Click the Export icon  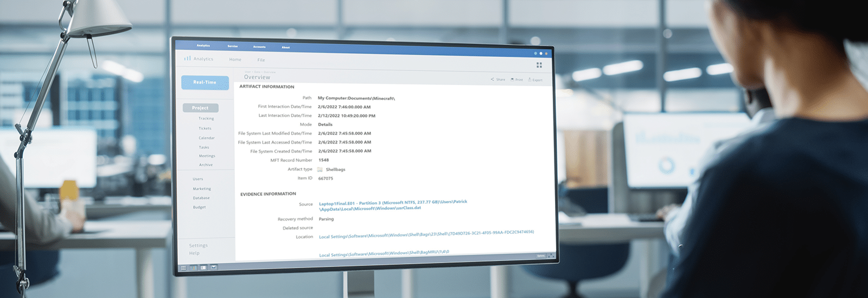point(530,80)
